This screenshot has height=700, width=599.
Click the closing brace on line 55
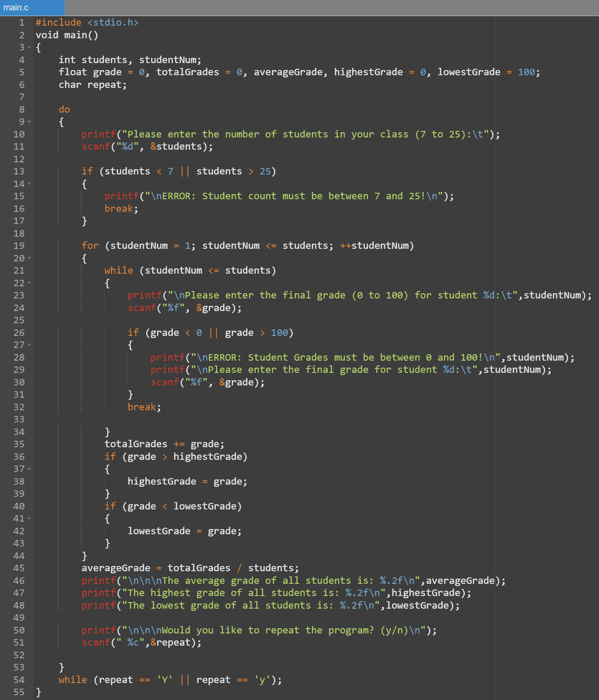[x=38, y=692]
